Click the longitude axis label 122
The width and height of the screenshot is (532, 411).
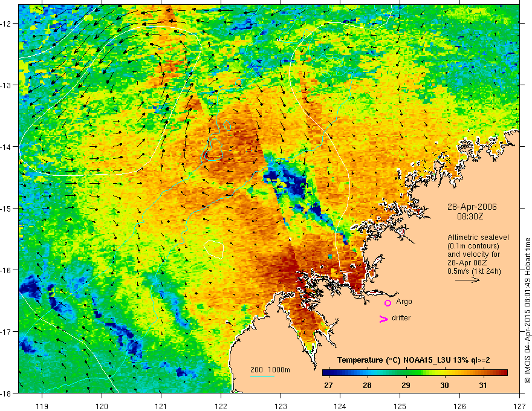click(x=221, y=406)
